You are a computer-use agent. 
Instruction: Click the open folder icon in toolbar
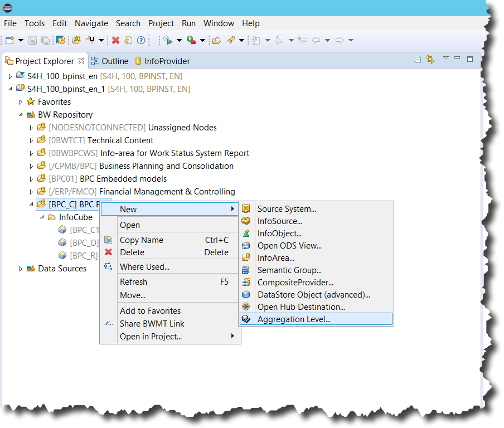[216, 40]
